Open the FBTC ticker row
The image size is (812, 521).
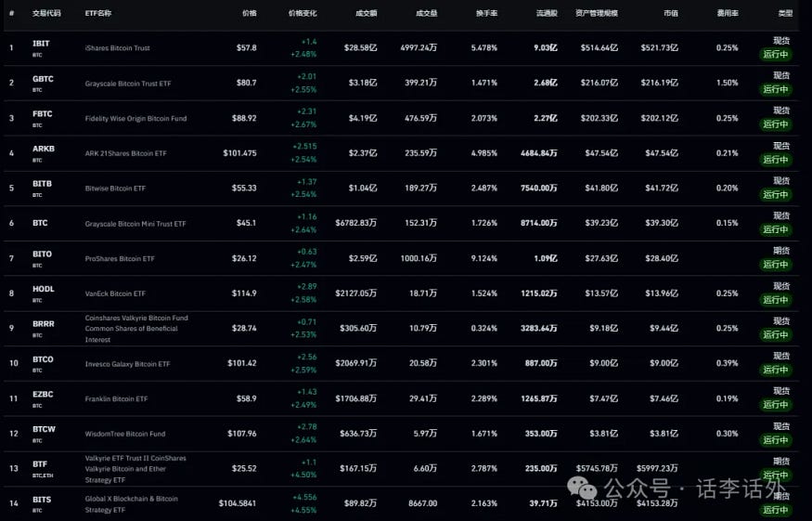click(x=401, y=118)
